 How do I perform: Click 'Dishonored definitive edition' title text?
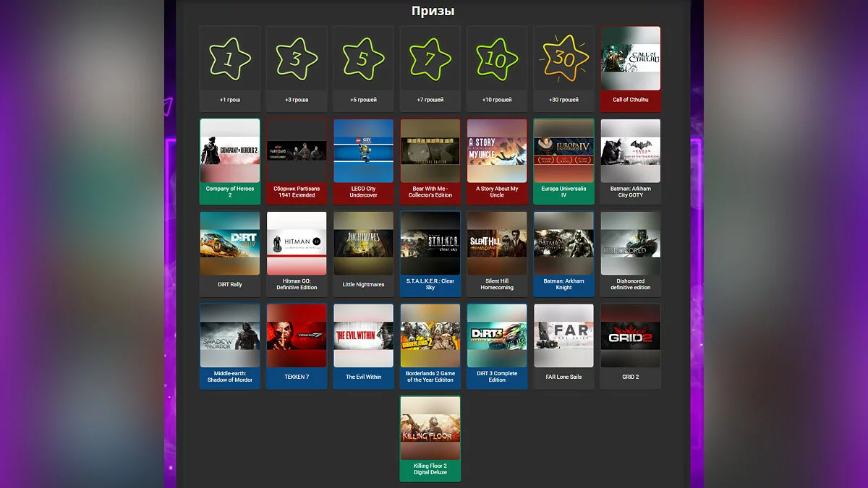[x=631, y=284]
